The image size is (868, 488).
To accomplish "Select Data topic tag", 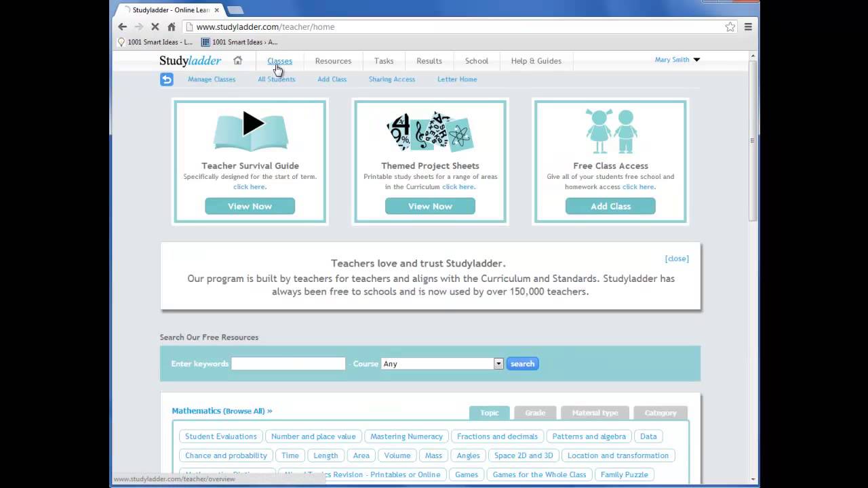I will pos(648,436).
